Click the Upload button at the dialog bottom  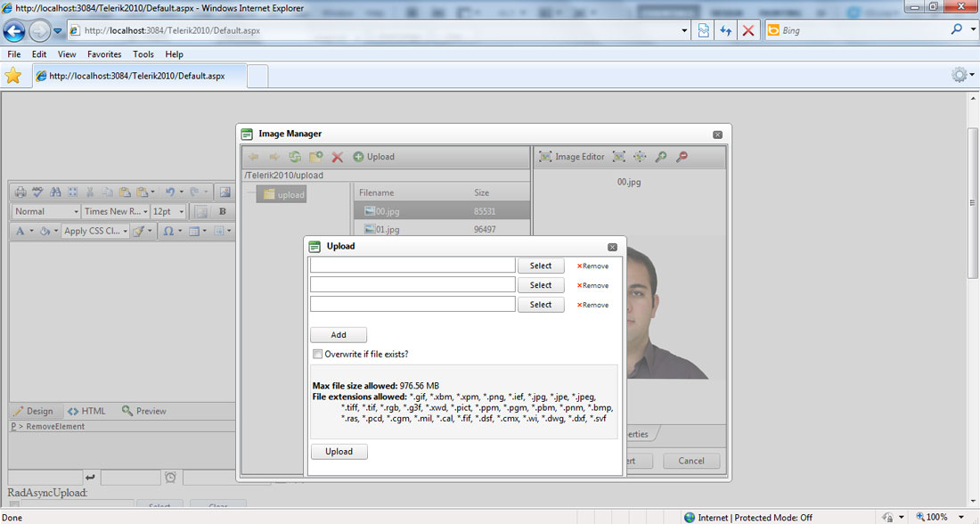coord(339,452)
